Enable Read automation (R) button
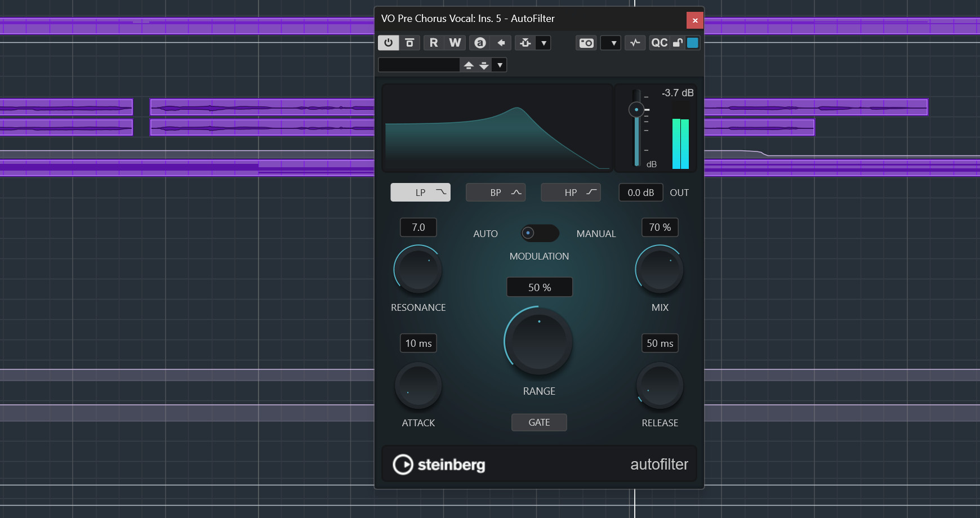Screen dimensions: 980x518 click(x=434, y=43)
